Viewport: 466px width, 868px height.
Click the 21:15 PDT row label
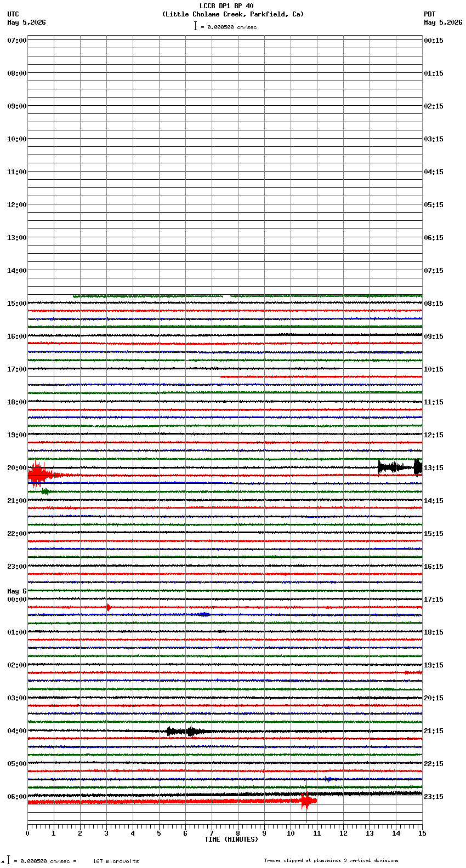[434, 731]
